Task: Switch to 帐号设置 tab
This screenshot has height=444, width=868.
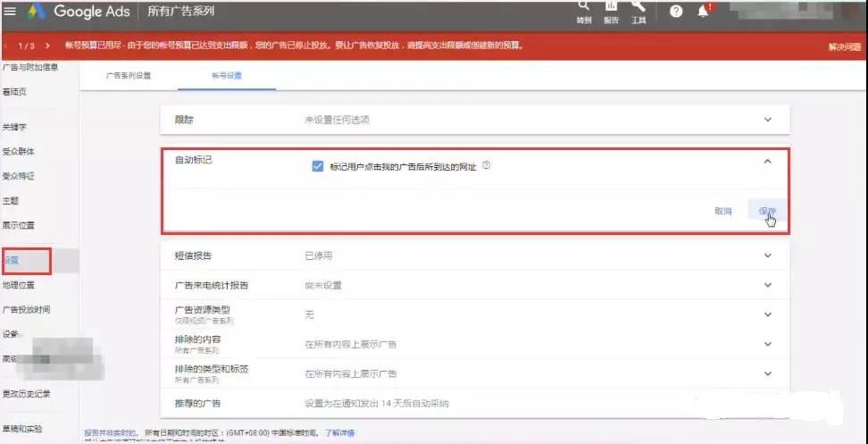Action: (227, 76)
